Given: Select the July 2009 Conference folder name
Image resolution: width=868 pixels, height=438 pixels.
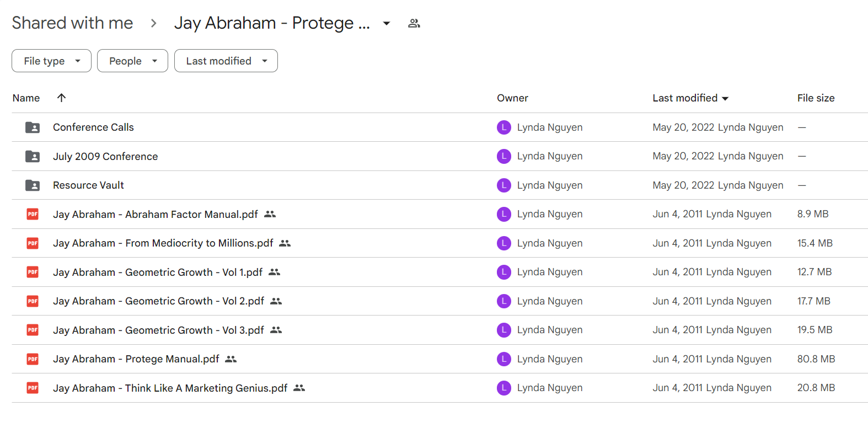Looking at the screenshot, I should click(x=105, y=157).
